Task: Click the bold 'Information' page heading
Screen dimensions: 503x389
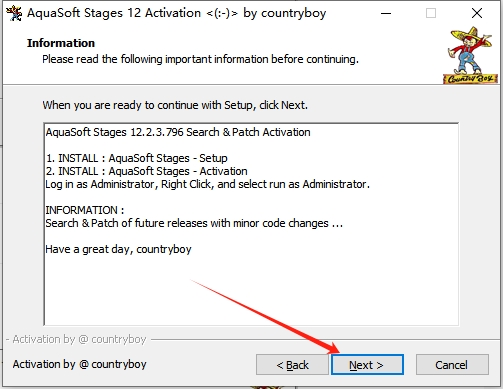Action: coord(61,43)
